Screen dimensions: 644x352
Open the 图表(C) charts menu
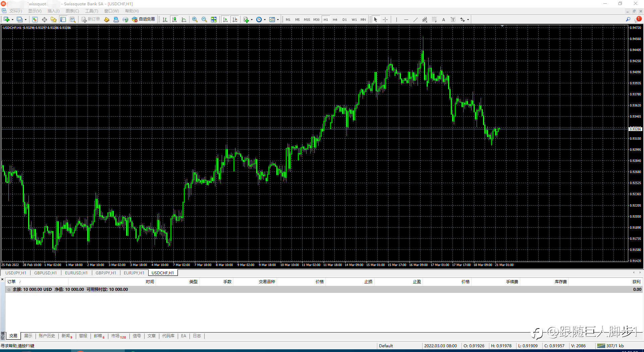tap(72, 11)
